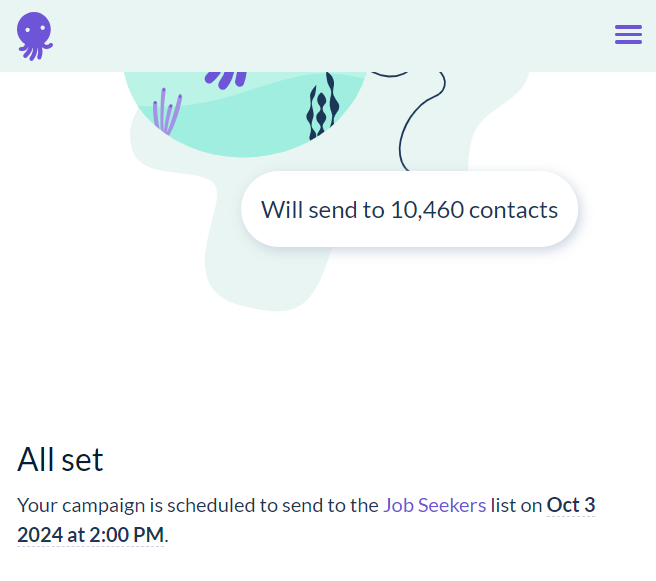The width and height of the screenshot is (656, 581).
Task: Open the hamburger navigation menu
Action: click(x=628, y=35)
